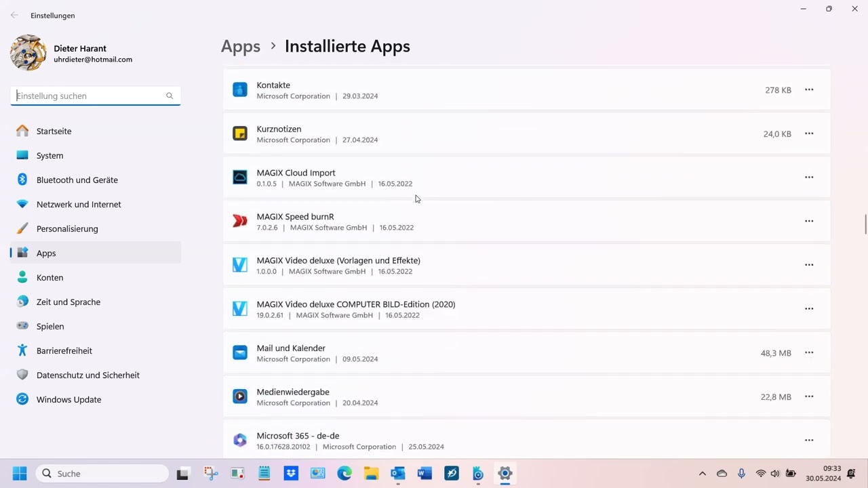Open more options for MAGIX Cloud Import
Viewport: 868px width, 488px height.
click(x=809, y=178)
